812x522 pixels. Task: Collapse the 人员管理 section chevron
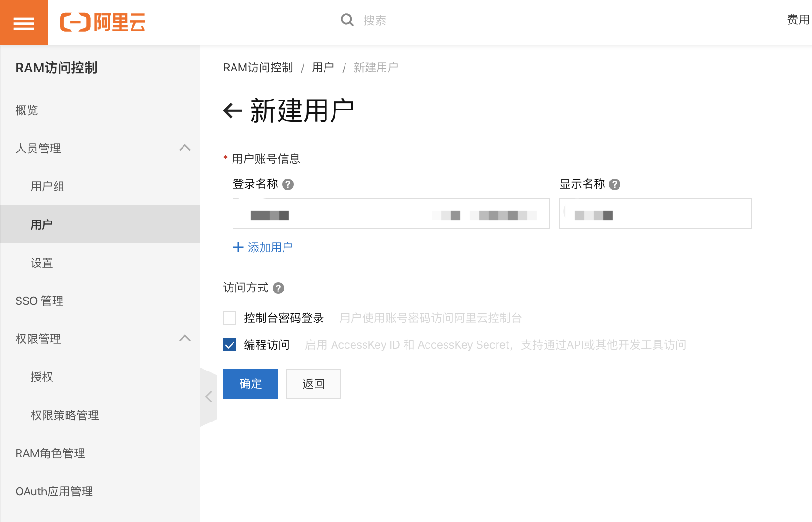click(185, 148)
